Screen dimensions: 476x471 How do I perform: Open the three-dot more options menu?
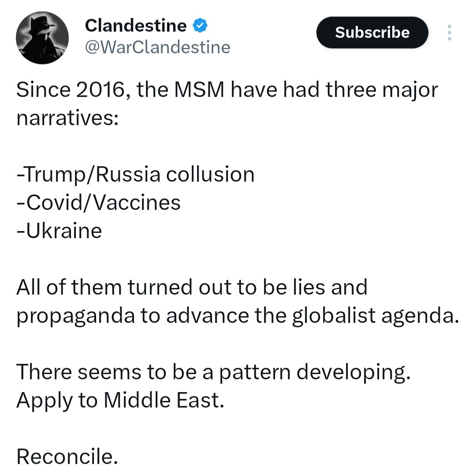point(449,33)
